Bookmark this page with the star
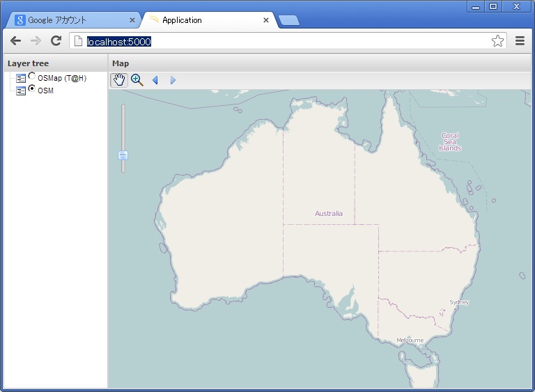Image resolution: width=535 pixels, height=392 pixels. coord(497,41)
